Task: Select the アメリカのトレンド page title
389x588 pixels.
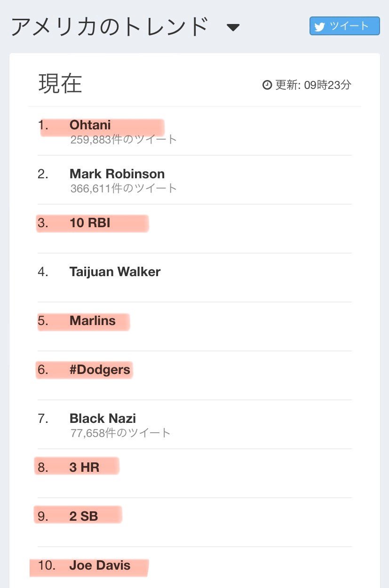Action: tap(109, 27)
